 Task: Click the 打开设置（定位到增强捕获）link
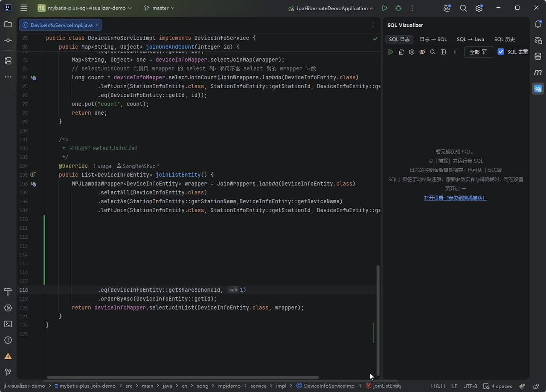[x=456, y=198]
